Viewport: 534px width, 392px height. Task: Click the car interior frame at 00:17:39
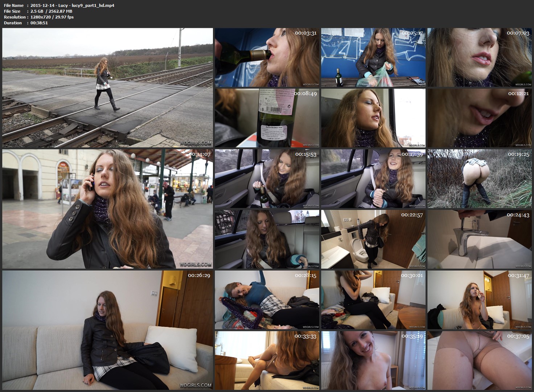pyautogui.click(x=373, y=178)
